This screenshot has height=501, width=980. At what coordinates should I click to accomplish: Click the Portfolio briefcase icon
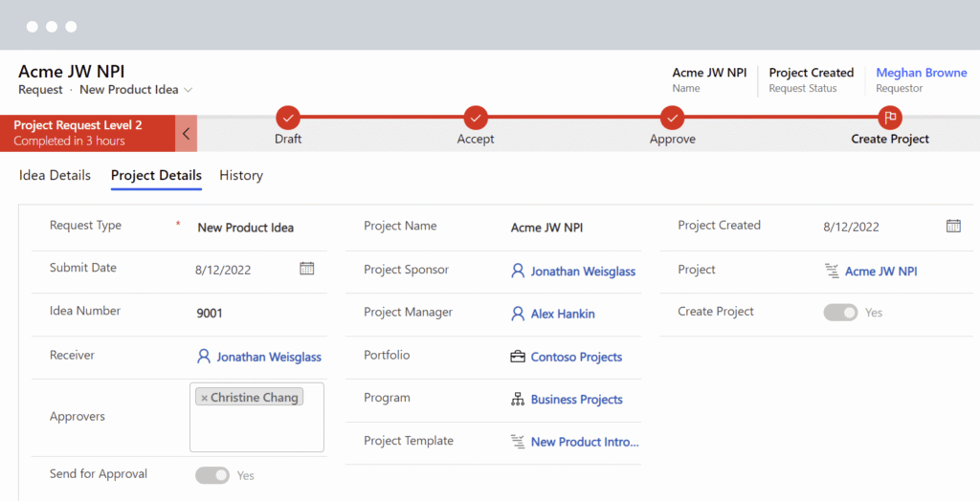[x=518, y=357]
